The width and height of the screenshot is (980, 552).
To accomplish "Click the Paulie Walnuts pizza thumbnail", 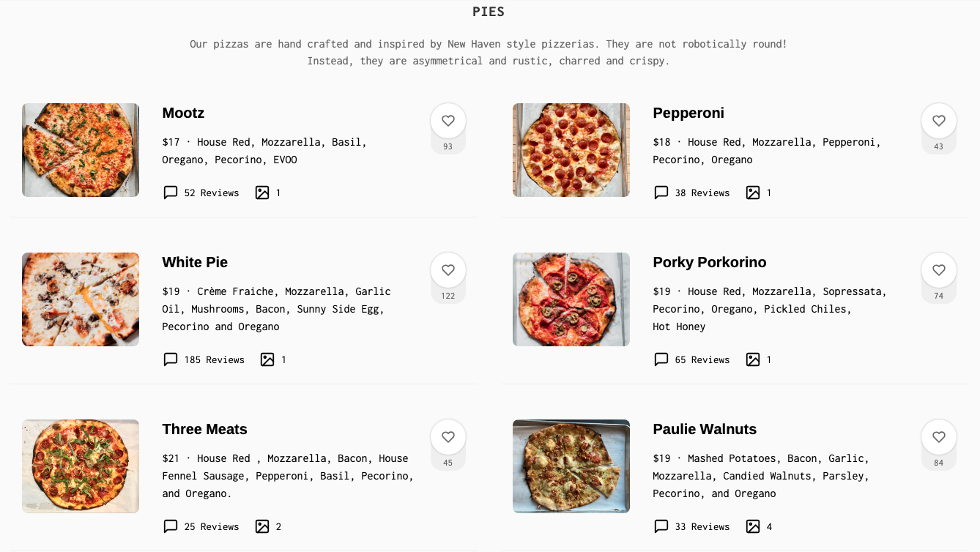I will click(571, 466).
